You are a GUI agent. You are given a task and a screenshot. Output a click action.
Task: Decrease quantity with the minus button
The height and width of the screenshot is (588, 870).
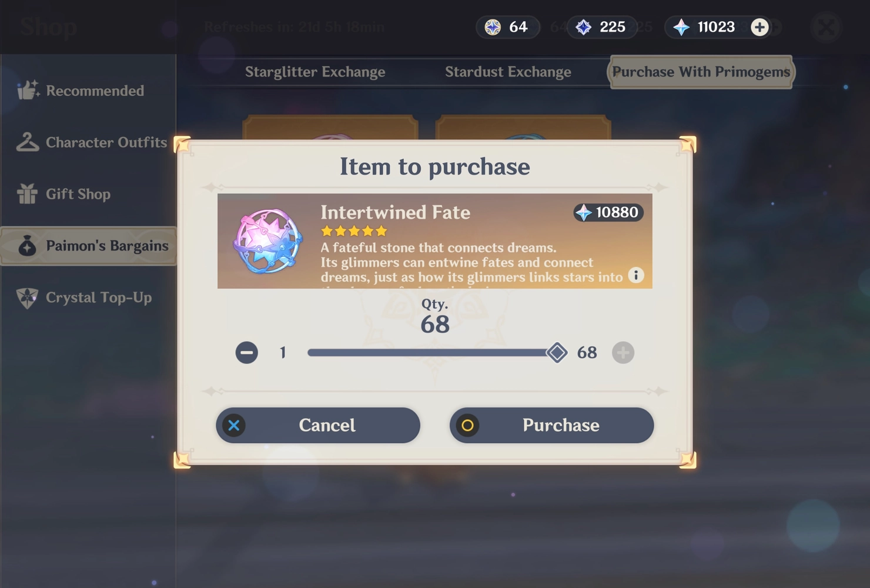(247, 353)
